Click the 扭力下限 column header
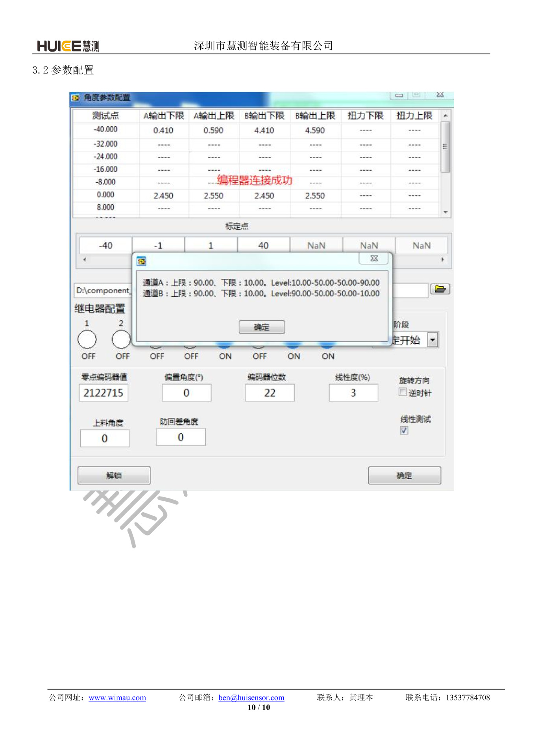This screenshot has height=756, width=534. pyautogui.click(x=366, y=116)
